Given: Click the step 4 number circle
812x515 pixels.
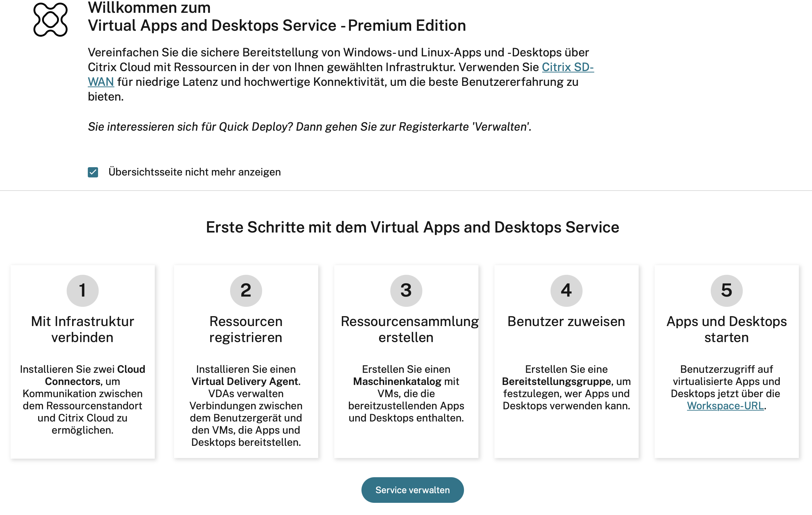Looking at the screenshot, I should point(566,290).
